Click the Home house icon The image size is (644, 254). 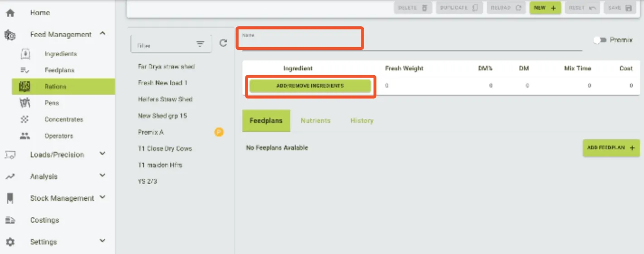[x=10, y=13]
